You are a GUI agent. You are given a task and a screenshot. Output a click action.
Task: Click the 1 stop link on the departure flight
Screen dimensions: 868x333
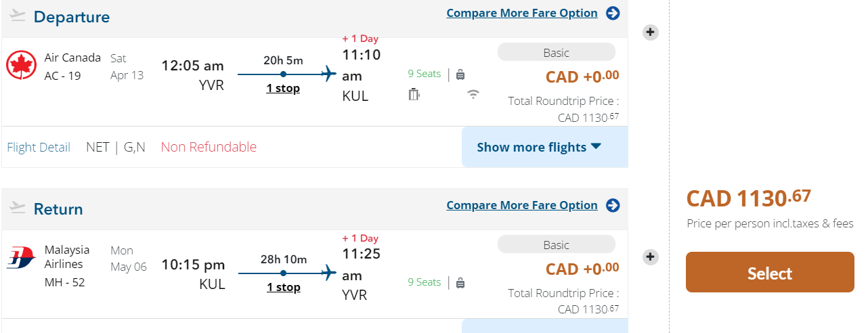pyautogui.click(x=283, y=89)
